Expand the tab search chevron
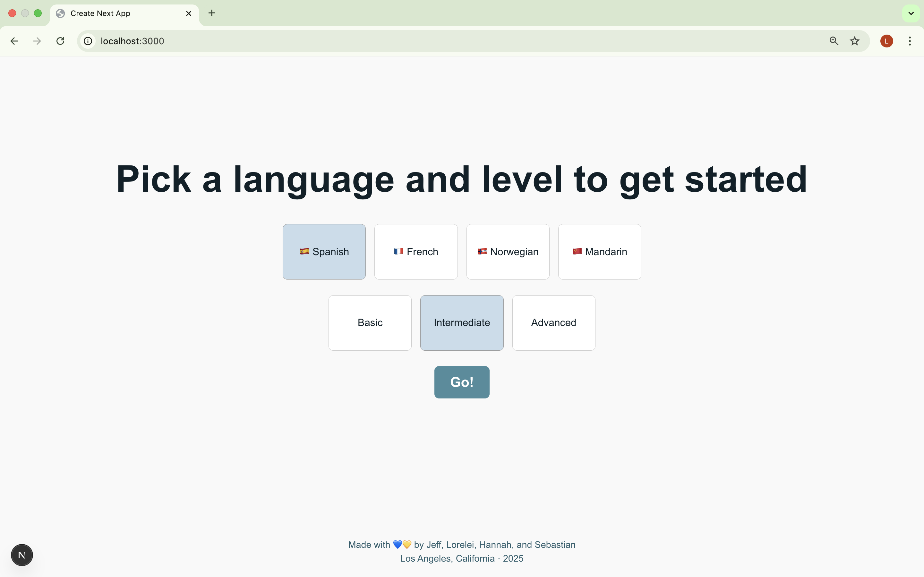Viewport: 924px width, 577px height. point(911,13)
